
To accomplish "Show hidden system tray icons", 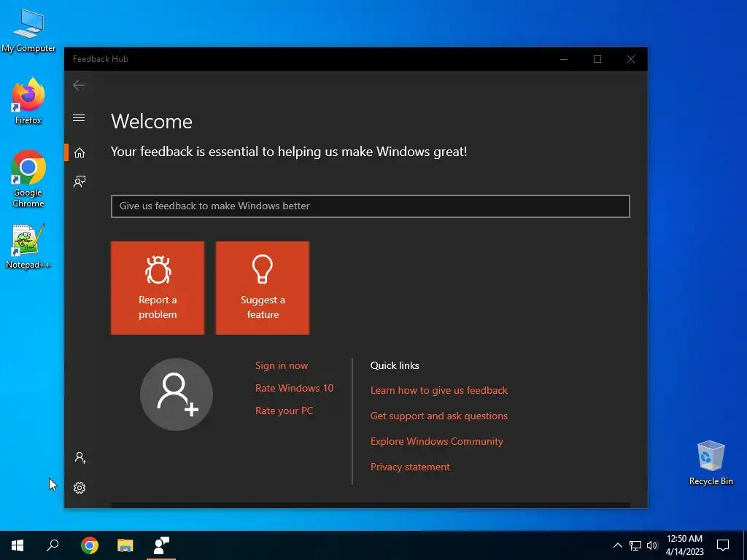I will click(617, 545).
